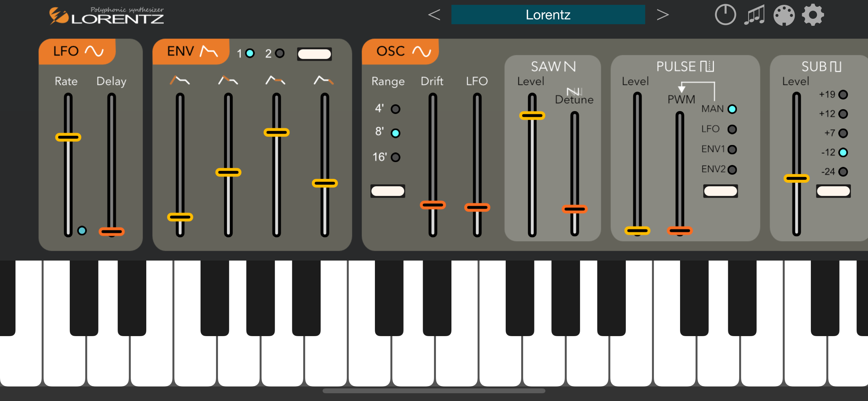
Task: Open the MIDI connector settings icon
Action: pyautogui.click(x=784, y=15)
